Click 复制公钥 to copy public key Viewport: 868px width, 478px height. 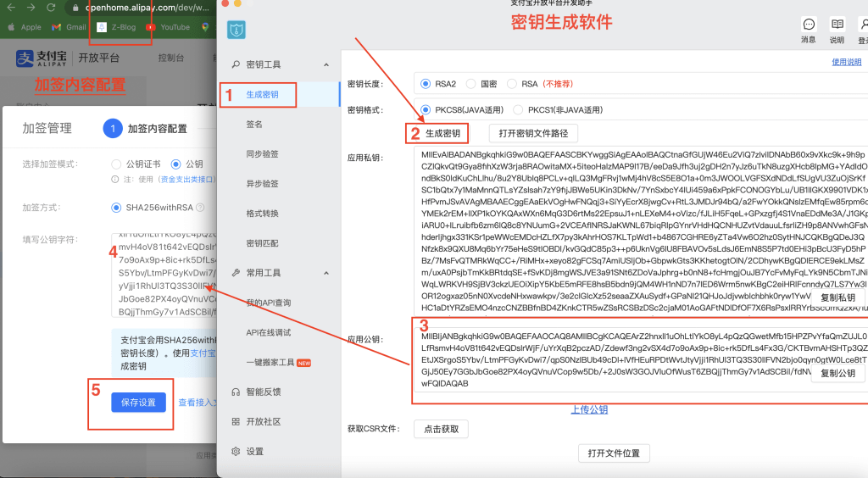[x=839, y=373]
